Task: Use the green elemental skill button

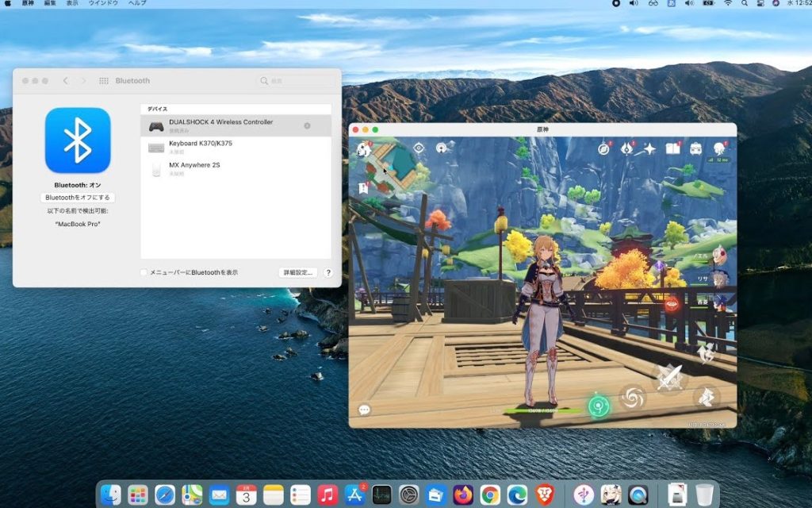Action: click(599, 406)
